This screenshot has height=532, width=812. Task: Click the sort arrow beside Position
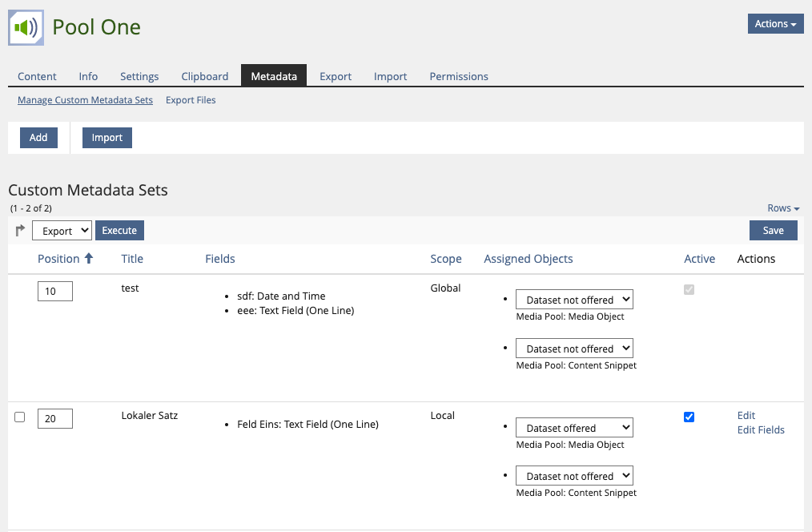pos(89,259)
